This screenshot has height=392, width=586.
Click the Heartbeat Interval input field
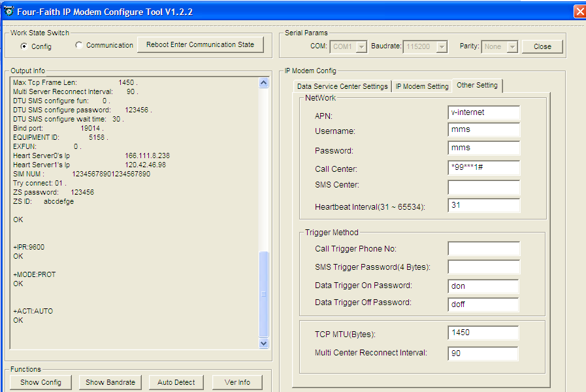[x=483, y=206]
